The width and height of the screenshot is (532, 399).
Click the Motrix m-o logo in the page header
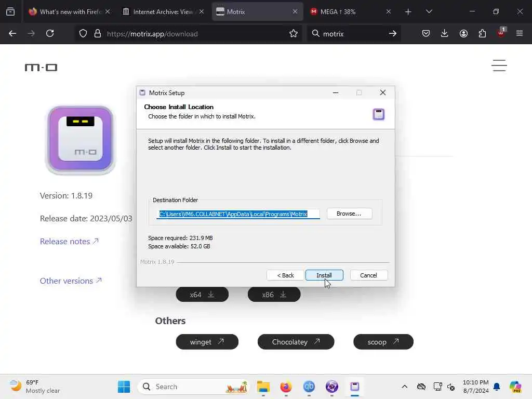pos(41,68)
